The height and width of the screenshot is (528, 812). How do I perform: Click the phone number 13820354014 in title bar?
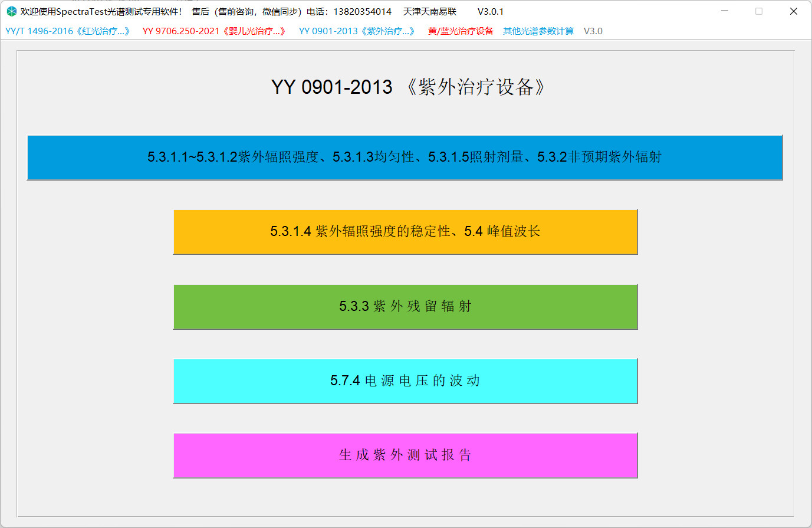tap(362, 12)
